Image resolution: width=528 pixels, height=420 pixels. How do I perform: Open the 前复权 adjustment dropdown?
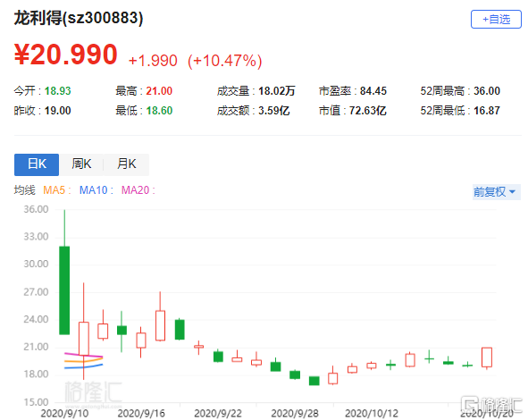tap(496, 192)
